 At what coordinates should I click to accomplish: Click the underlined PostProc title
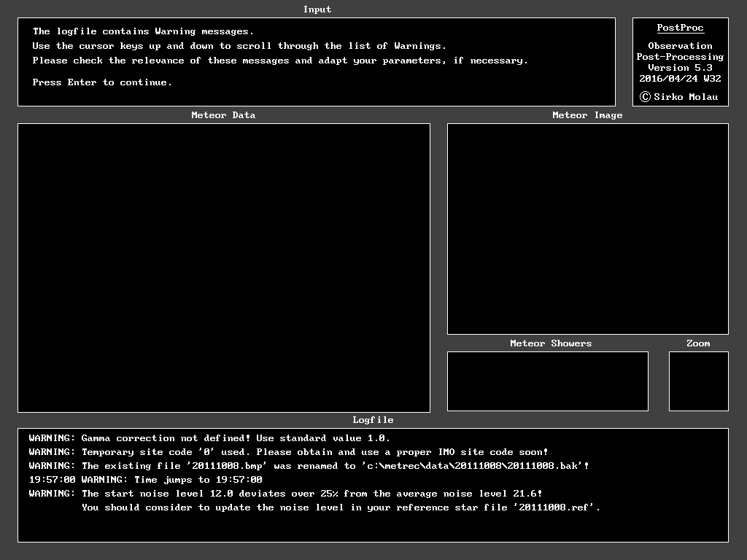coord(680,28)
